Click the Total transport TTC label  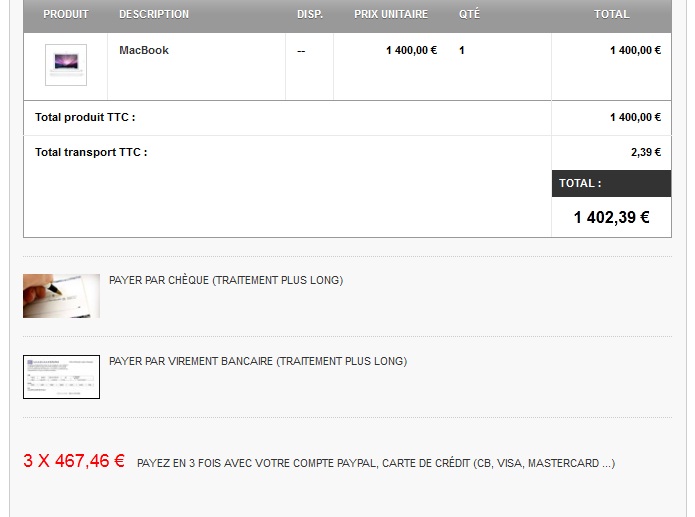[91, 152]
